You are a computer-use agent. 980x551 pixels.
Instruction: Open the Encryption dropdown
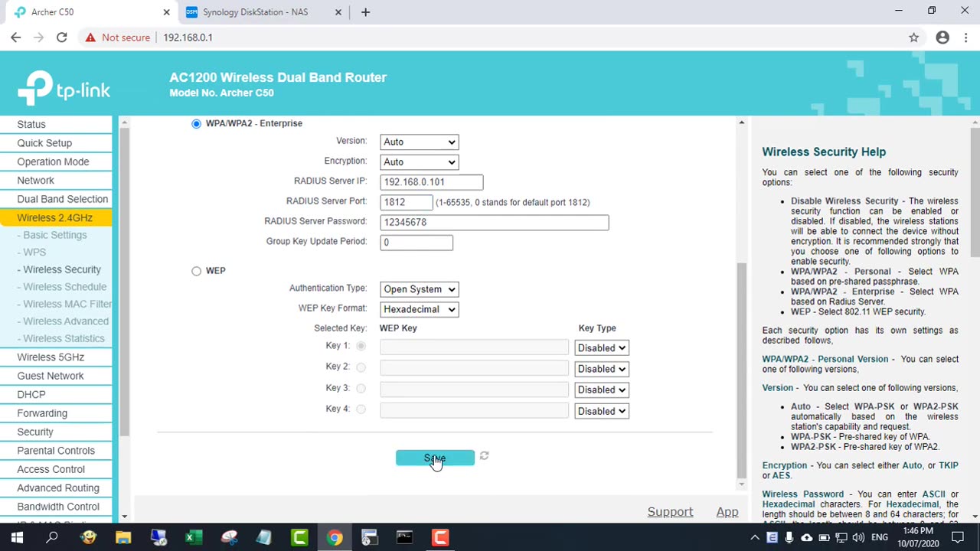(419, 161)
